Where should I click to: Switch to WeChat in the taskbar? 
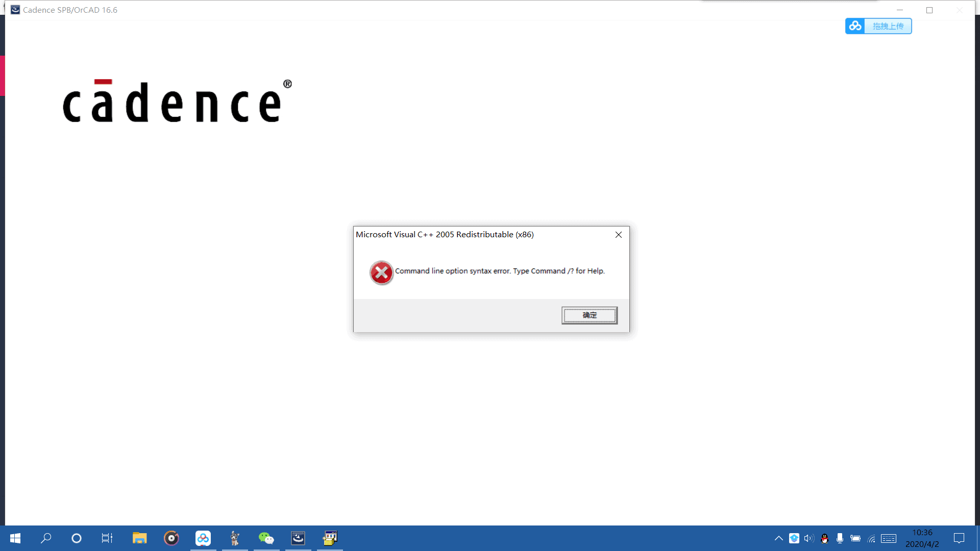click(x=266, y=538)
